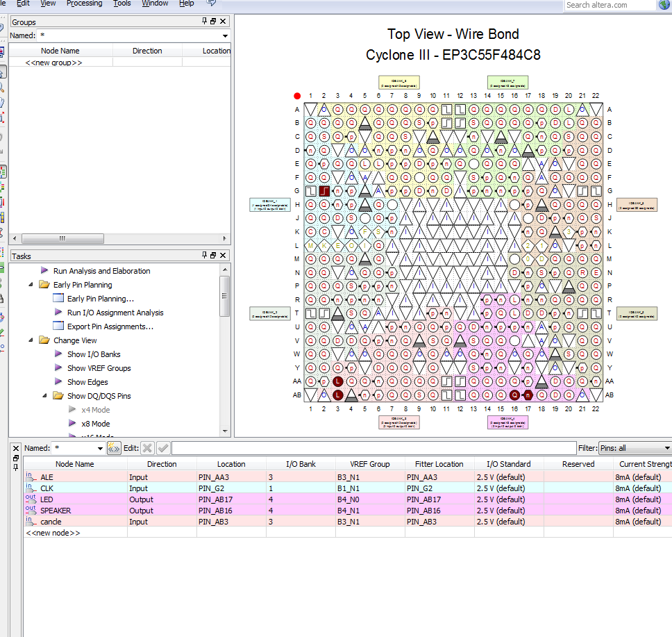Click the Show DQ/DQS Pins folder icon
The image size is (672, 637).
point(58,395)
